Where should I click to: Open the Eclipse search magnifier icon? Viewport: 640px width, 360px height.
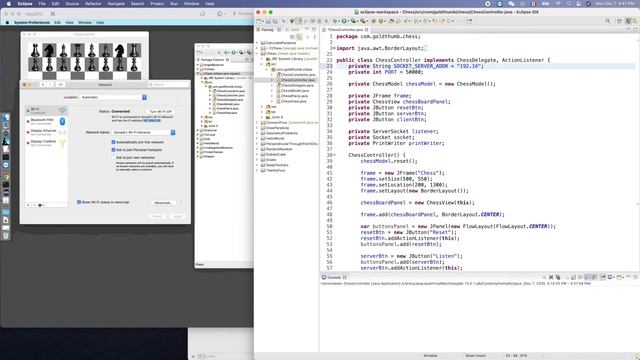tap(608, 21)
